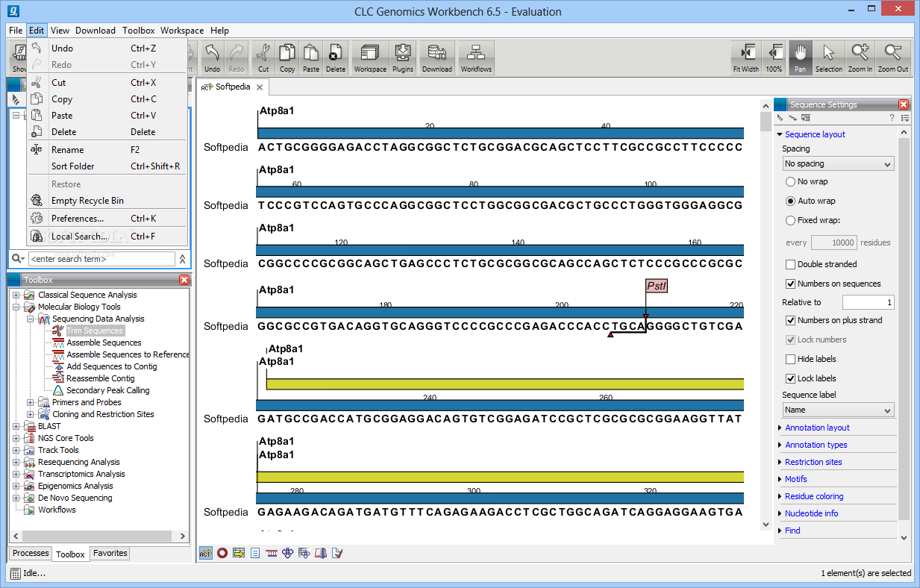Show the text view icon at bottom

[255, 553]
